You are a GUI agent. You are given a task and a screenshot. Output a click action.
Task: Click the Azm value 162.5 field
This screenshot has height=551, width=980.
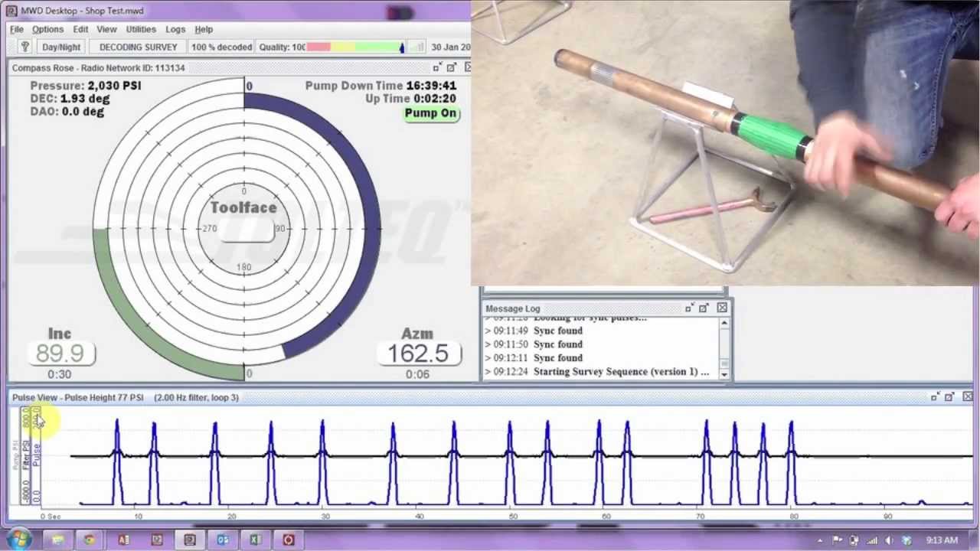[418, 354]
